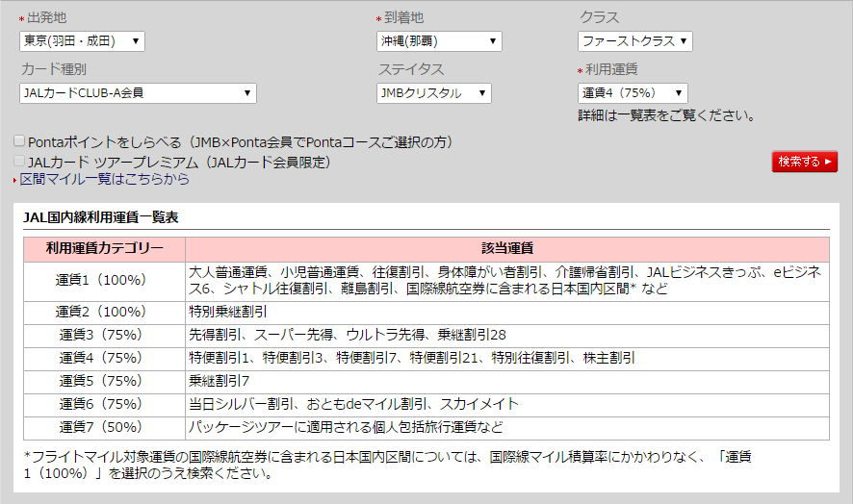Click the 当日シルバー割引 fare row text
Screen dimensions: 853x504
coord(353,404)
